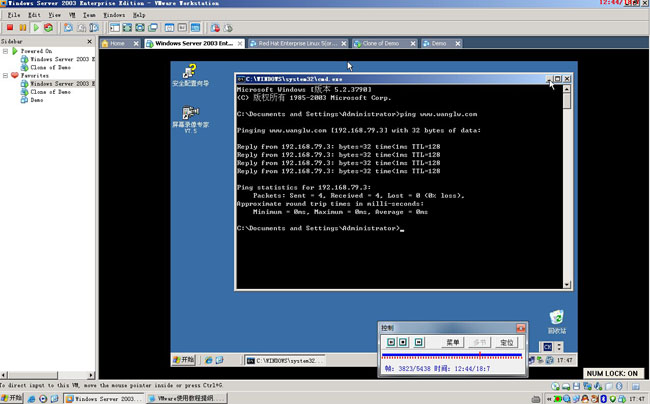The height and width of the screenshot is (404, 650).
Task: Click the Bluetooth icon in host system tray
Action: pyautogui.click(x=603, y=399)
